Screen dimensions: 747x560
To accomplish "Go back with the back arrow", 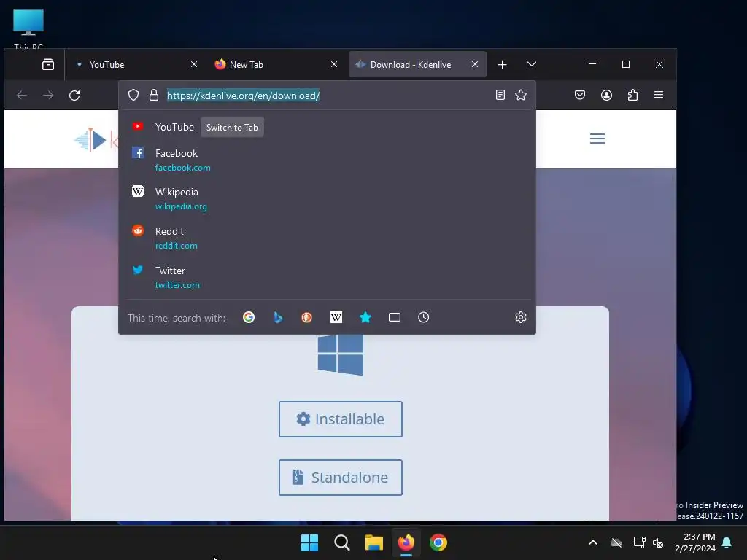I will 22,96.
